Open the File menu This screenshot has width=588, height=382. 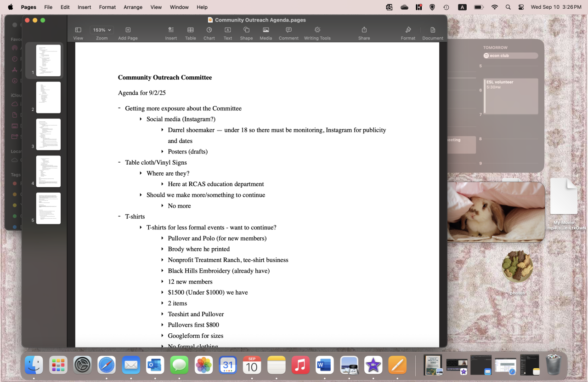pos(48,7)
